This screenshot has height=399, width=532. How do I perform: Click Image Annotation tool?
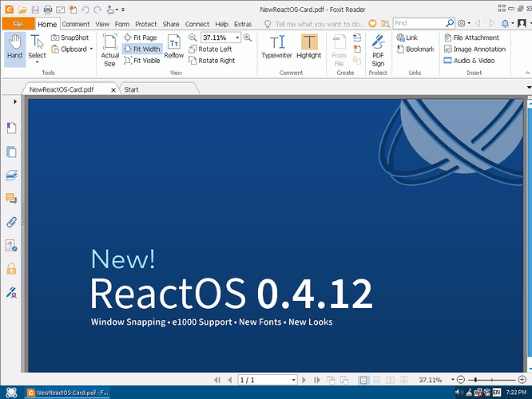474,49
